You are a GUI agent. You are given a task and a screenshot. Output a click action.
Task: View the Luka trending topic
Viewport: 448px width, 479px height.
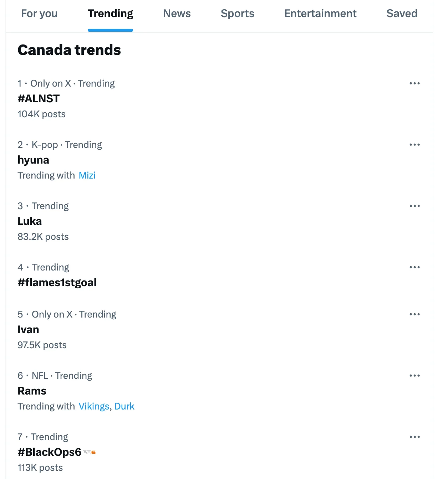[x=30, y=221]
